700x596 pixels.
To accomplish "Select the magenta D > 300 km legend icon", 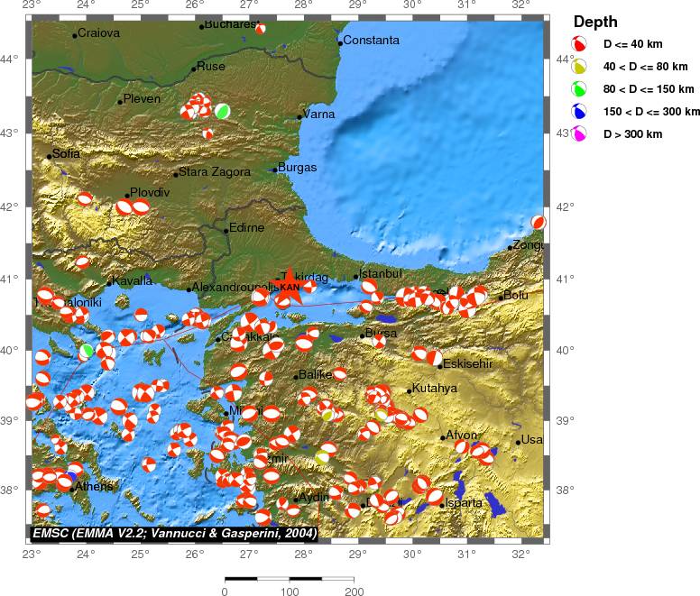I will click(x=581, y=133).
